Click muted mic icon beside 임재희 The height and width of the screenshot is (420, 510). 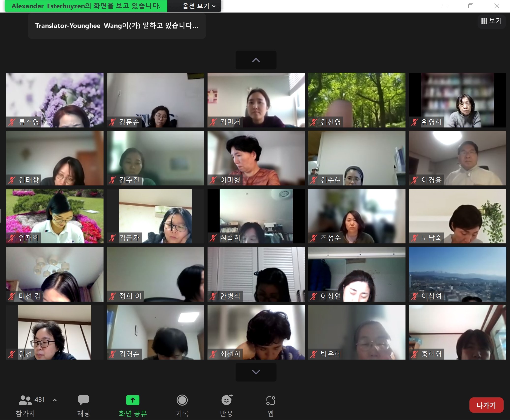coord(12,238)
